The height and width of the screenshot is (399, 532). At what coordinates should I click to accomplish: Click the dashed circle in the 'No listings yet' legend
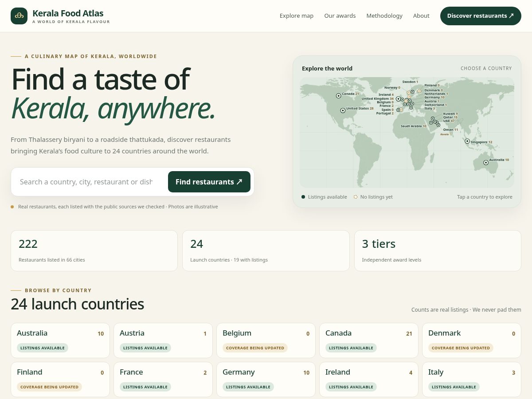[x=355, y=197]
